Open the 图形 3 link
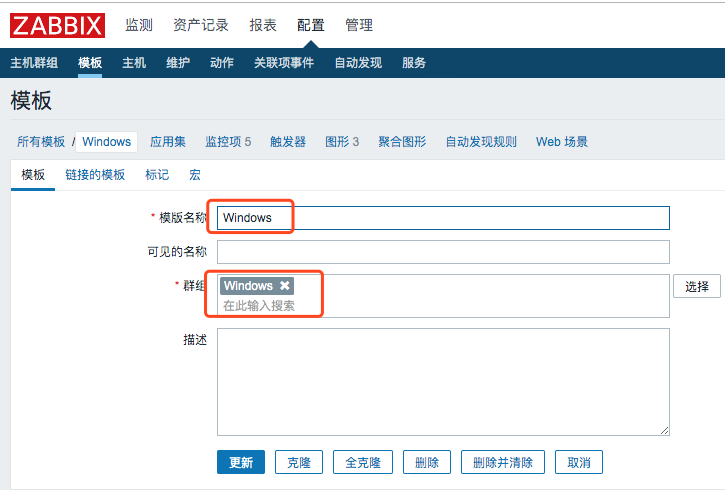The image size is (725, 490). [x=342, y=141]
